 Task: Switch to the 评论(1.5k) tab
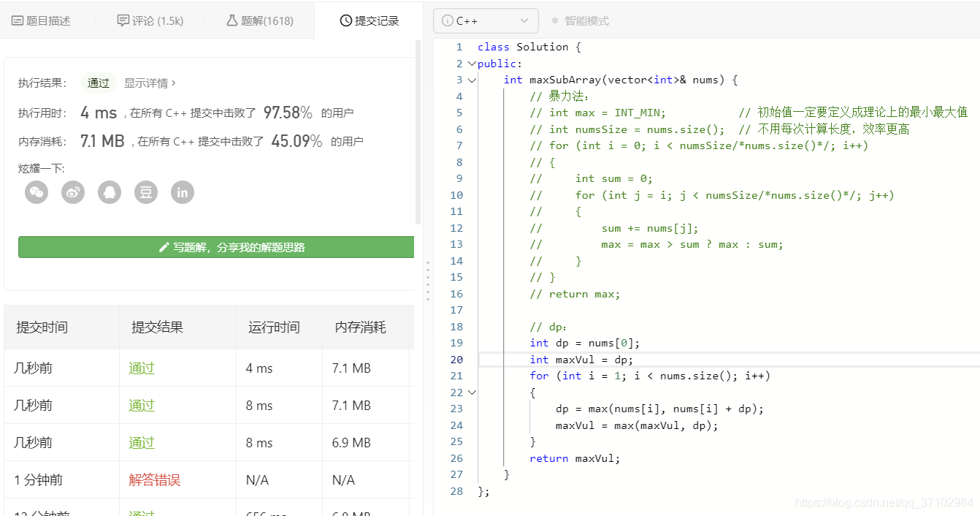point(150,20)
